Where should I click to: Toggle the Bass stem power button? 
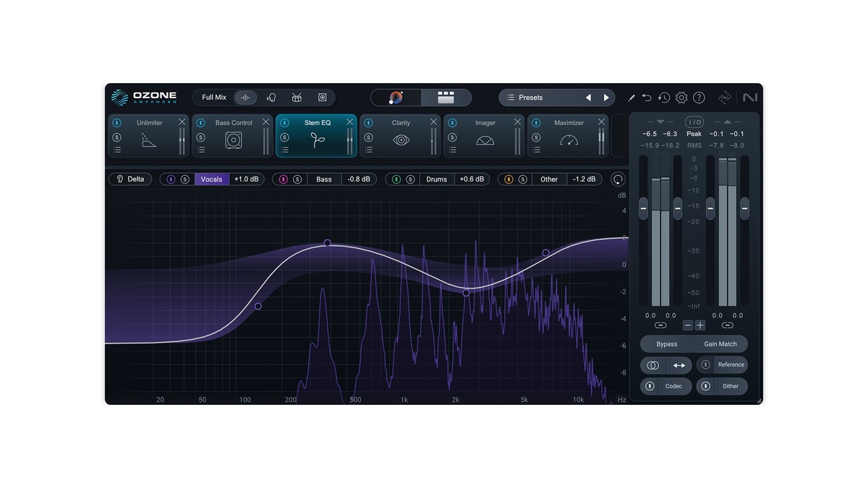283,179
